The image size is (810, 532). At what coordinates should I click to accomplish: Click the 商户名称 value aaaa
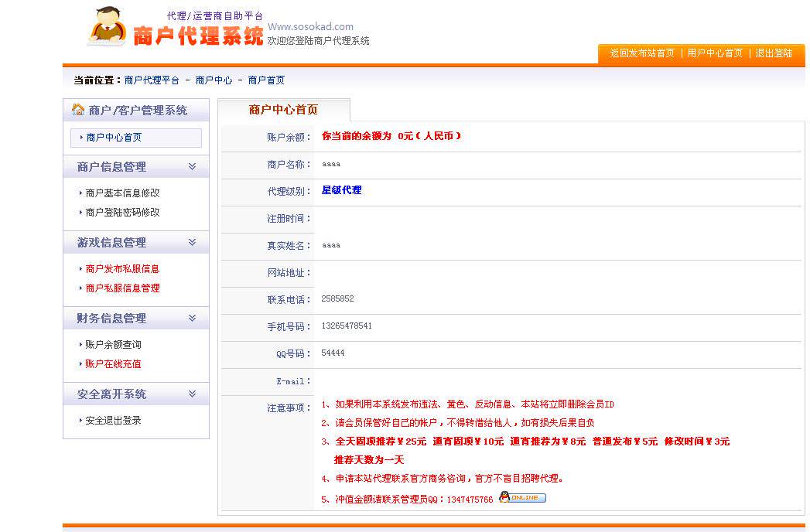(331, 164)
